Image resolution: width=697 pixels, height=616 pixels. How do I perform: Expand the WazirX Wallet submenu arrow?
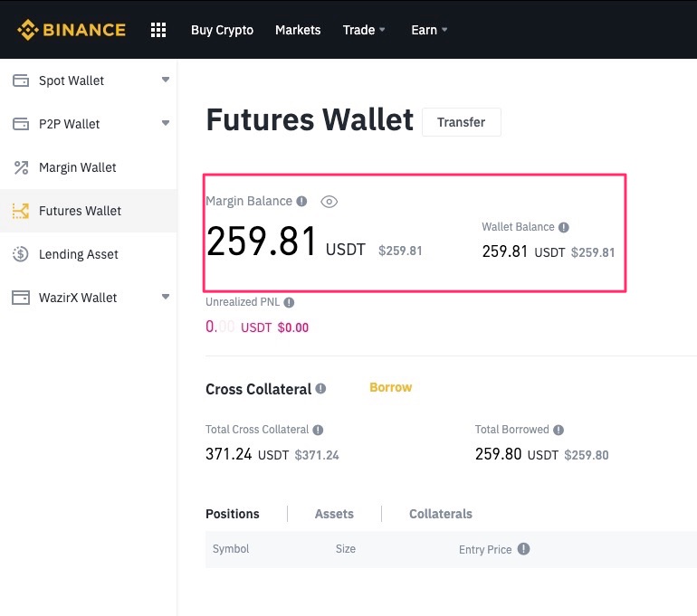click(165, 298)
